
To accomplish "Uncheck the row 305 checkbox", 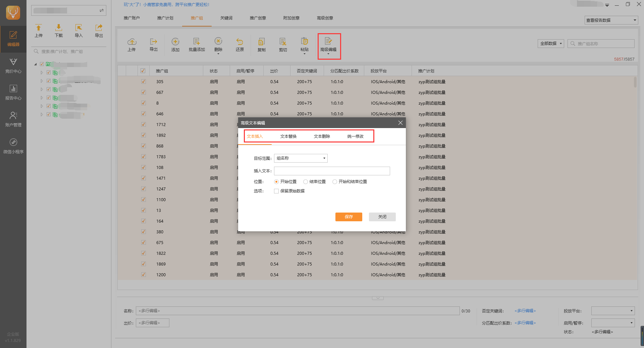I will tap(144, 81).
